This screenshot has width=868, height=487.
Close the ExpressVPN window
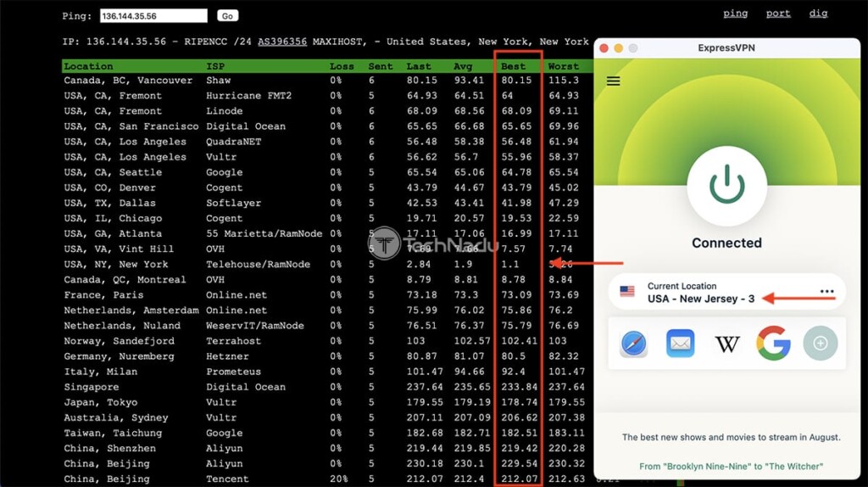(604, 48)
